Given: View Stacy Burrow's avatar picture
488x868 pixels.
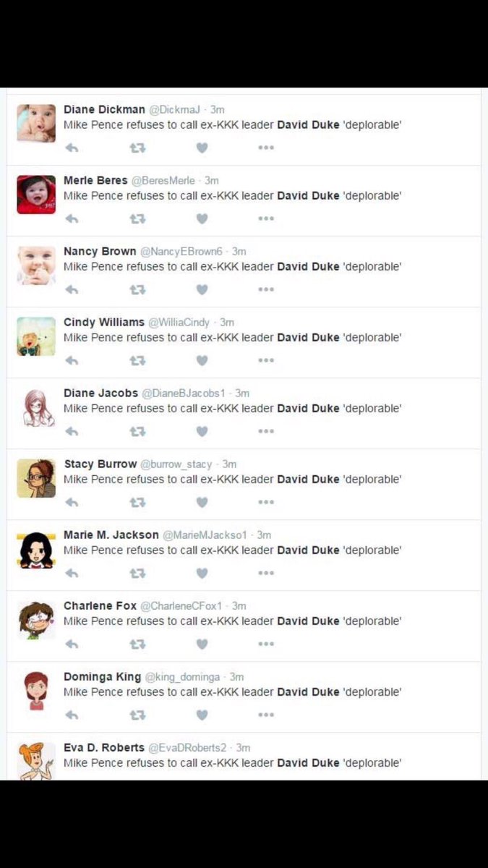Looking at the screenshot, I should [x=36, y=478].
